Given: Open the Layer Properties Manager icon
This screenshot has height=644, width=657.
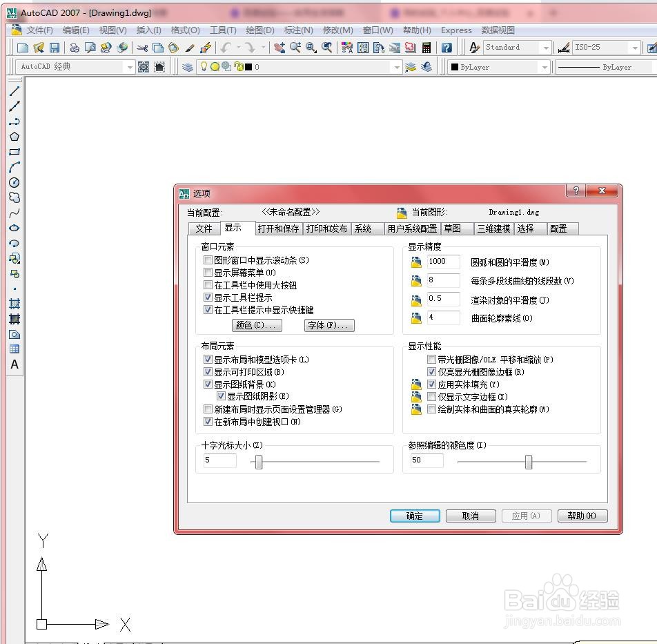Looking at the screenshot, I should [188, 67].
